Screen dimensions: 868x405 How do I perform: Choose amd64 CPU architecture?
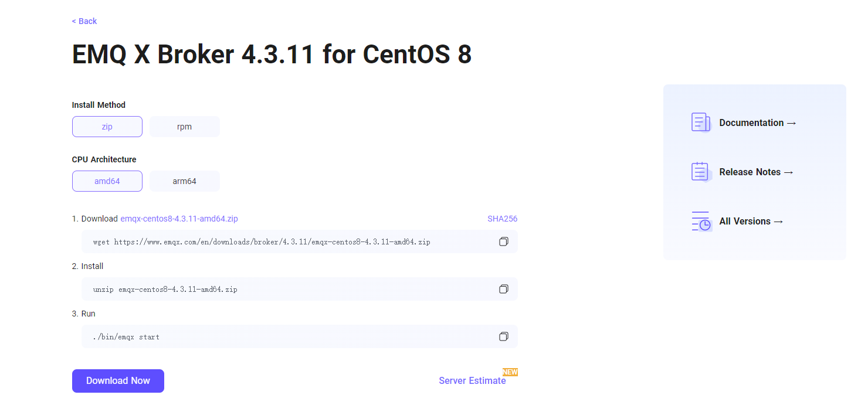click(x=107, y=181)
